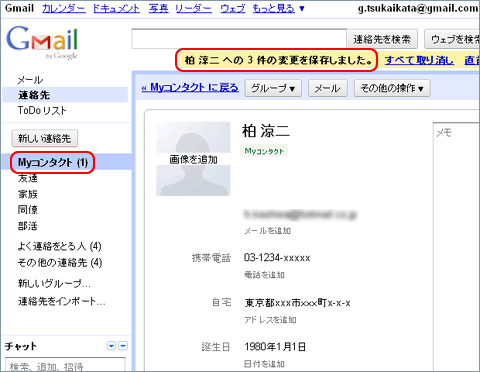480x372 pixels.
Task: Click アドレスを追加 to add address
Action: tap(270, 320)
